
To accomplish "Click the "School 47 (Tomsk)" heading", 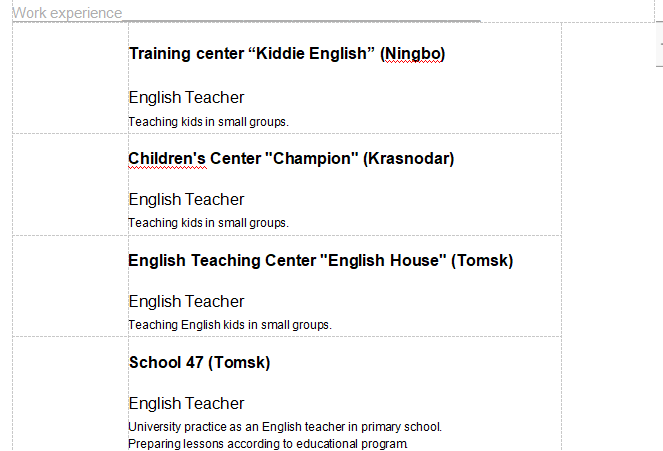I will pyautogui.click(x=199, y=363).
